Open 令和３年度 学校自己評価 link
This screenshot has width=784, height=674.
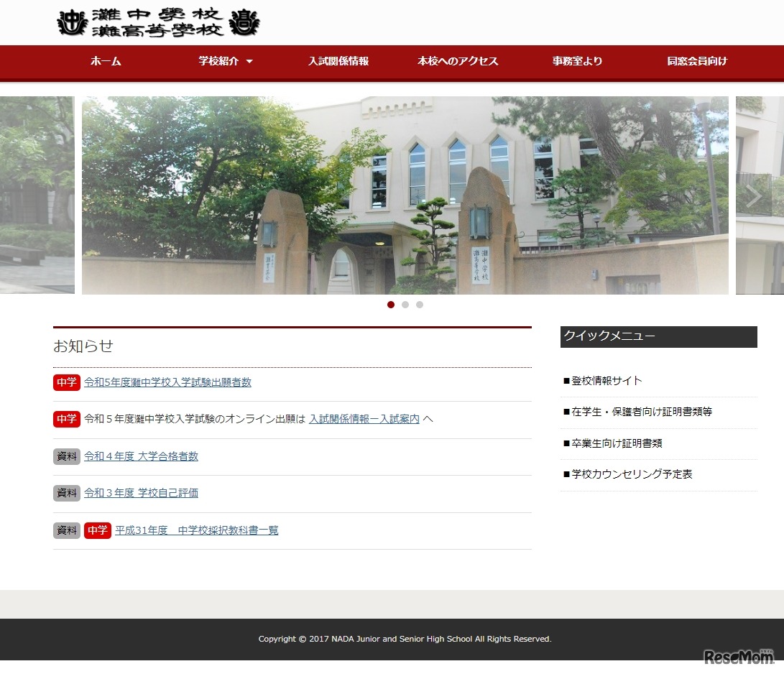pyautogui.click(x=141, y=493)
